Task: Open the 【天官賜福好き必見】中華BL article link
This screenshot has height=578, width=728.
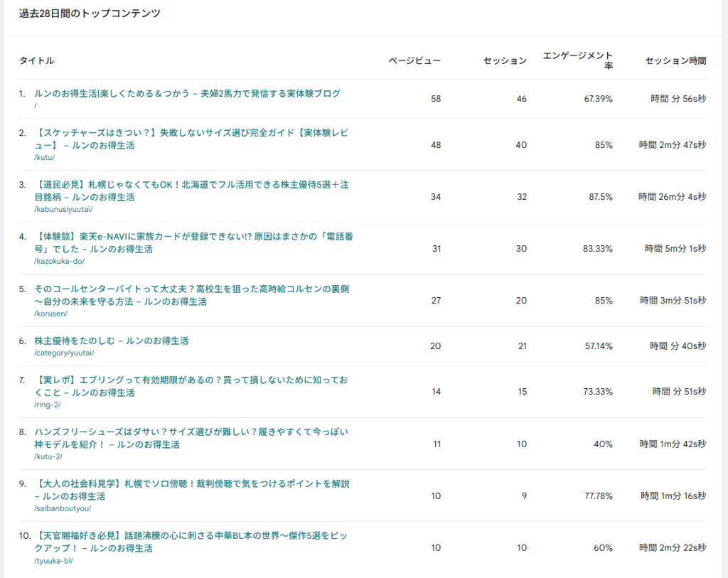Action: (x=193, y=542)
